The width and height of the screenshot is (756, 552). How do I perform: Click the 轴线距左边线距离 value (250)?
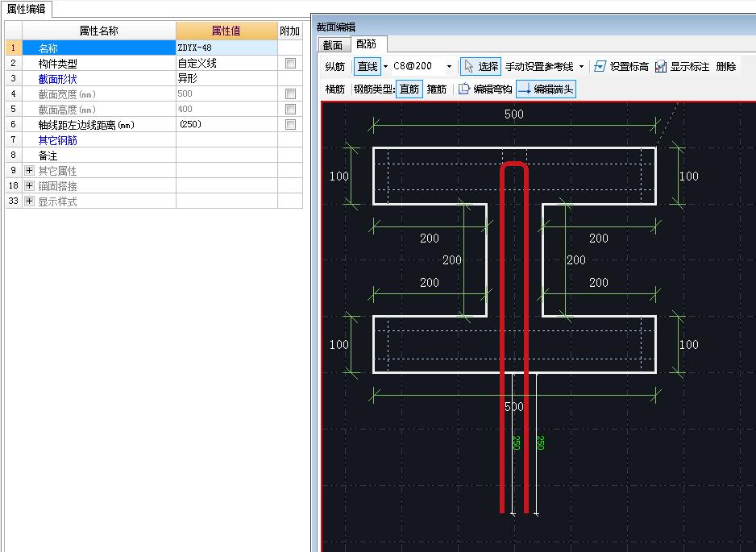click(x=226, y=124)
